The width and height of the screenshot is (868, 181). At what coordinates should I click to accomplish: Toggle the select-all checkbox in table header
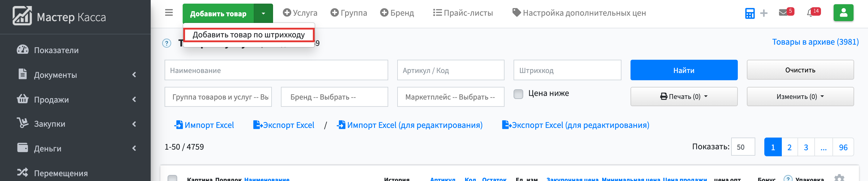pos(172,179)
